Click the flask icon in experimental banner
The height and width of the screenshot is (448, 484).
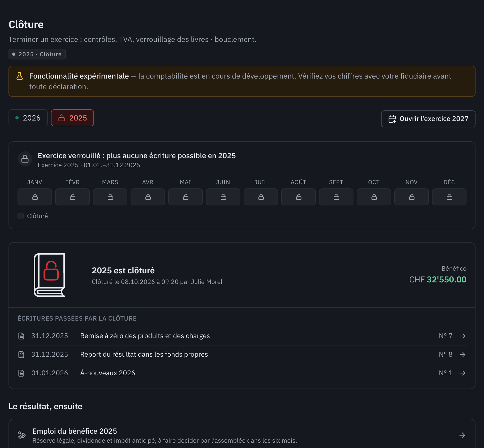coord(20,76)
